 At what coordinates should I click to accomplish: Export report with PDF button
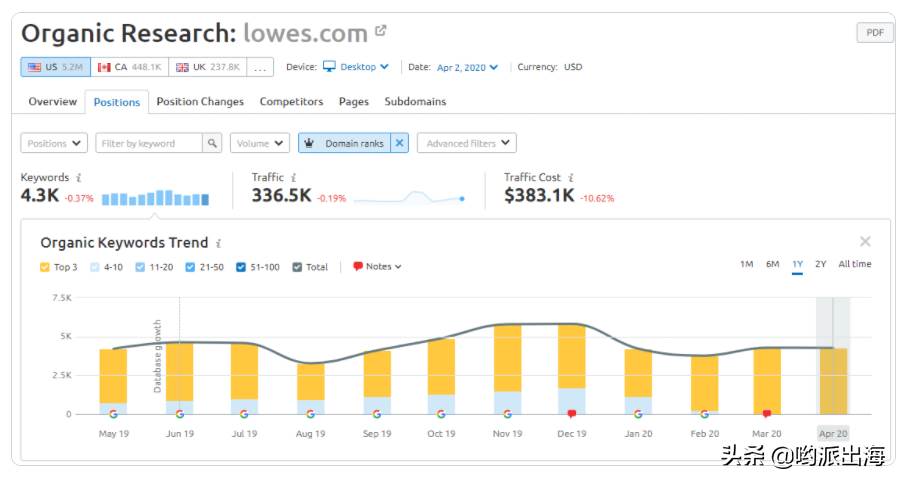click(875, 33)
